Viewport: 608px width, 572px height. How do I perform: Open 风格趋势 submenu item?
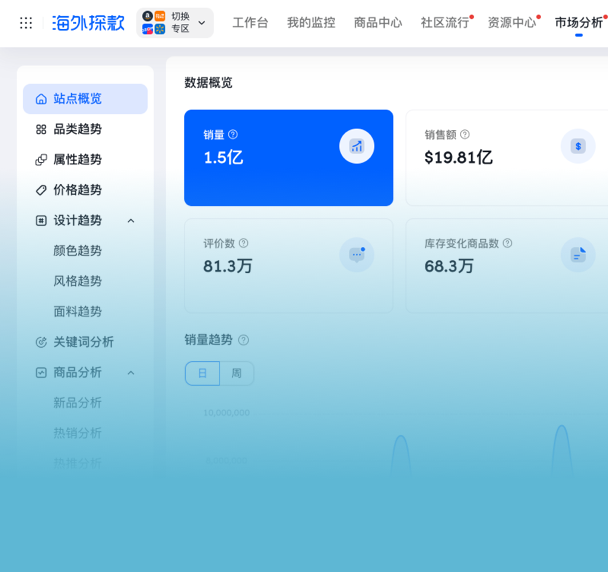tap(78, 281)
